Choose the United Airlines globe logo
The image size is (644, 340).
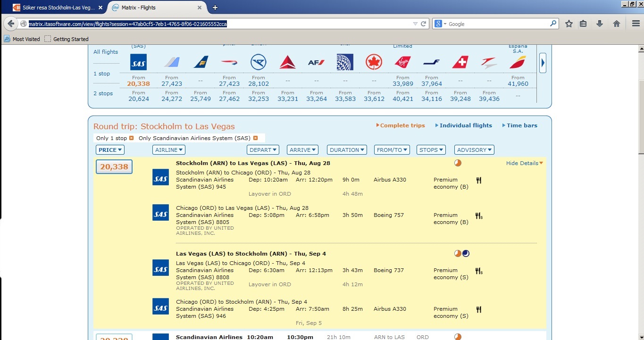coord(345,62)
